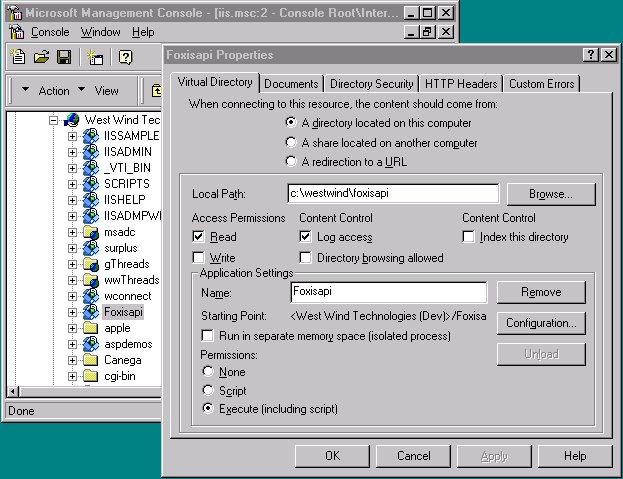Click the msadc folder icon
Screen dimensions: 623x479
[x=91, y=232]
